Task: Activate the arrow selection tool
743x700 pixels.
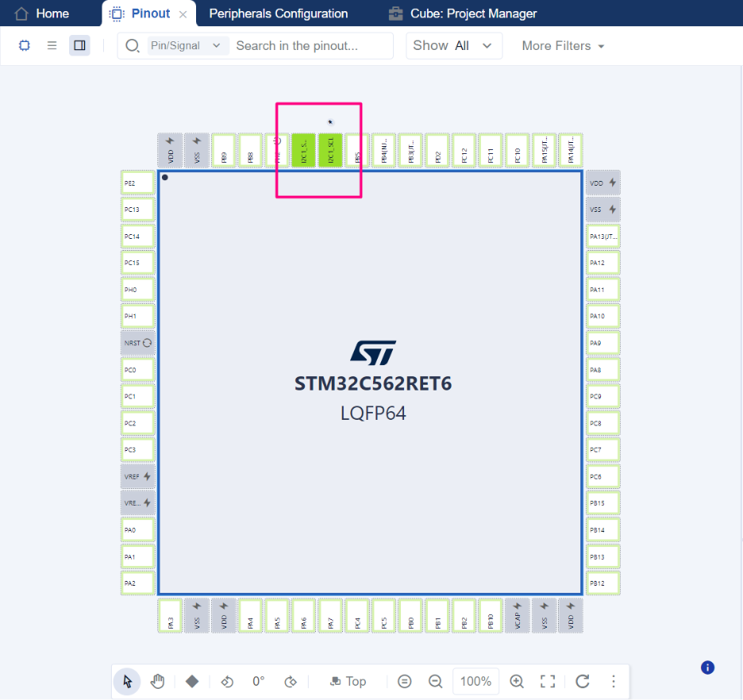Action: coord(127,682)
